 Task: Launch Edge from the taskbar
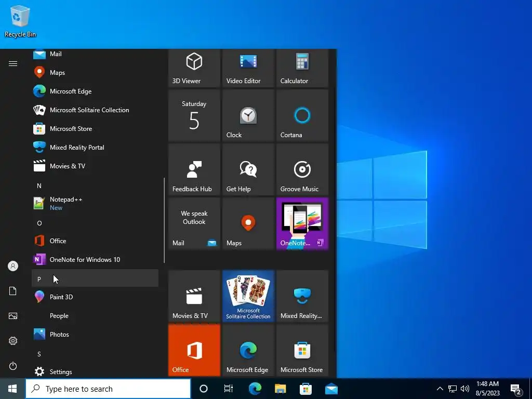255,389
